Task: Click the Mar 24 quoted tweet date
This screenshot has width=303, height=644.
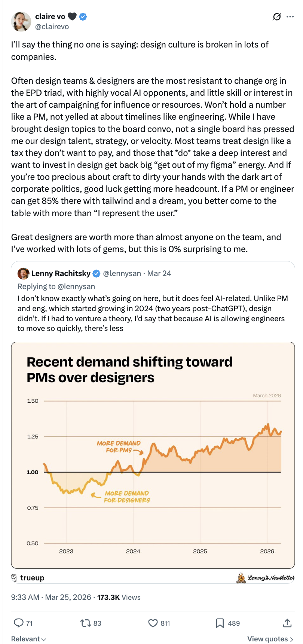Action: pos(159,273)
